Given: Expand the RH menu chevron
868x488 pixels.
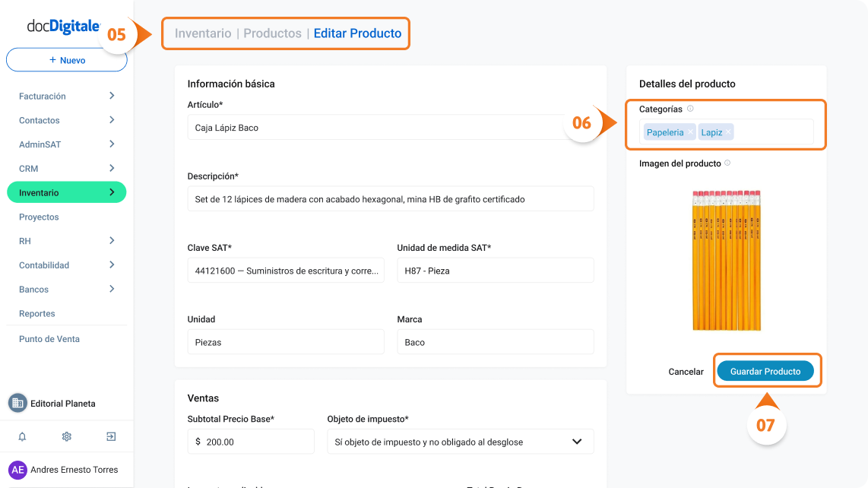Looking at the screenshot, I should (112, 240).
